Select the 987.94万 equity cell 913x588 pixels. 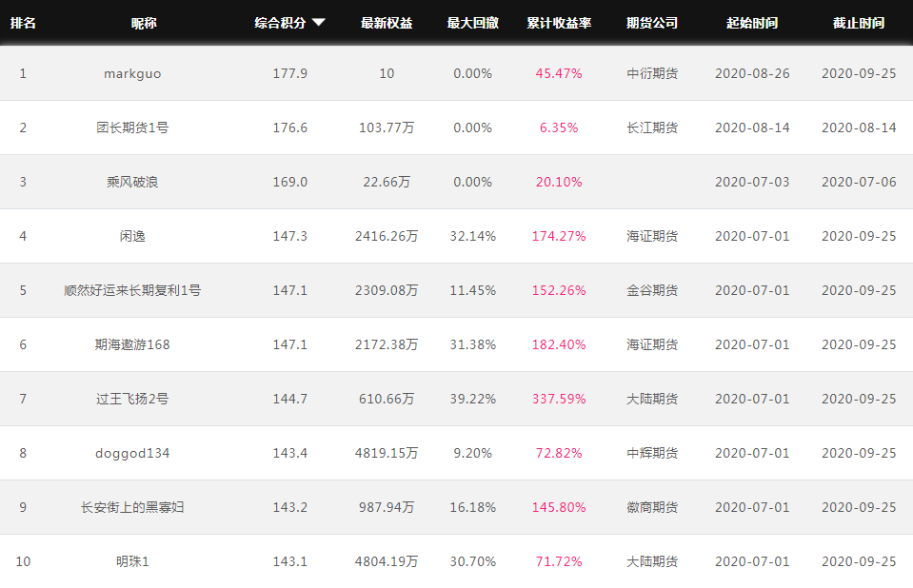coord(387,507)
